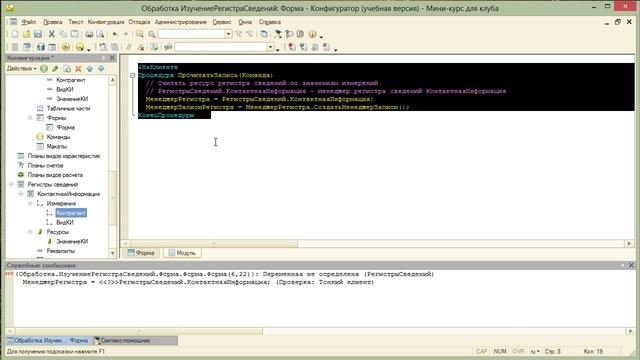Click the magnifier search icon
This screenshot has width=640, height=360.
click(151, 35)
